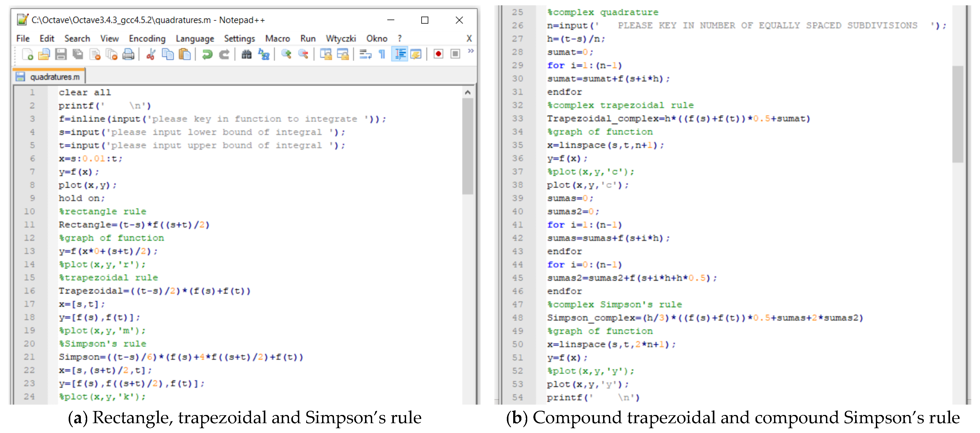Viewport: 980px width, 433px height.
Task: Click the Zoom in magnifier icon
Action: 286,54
